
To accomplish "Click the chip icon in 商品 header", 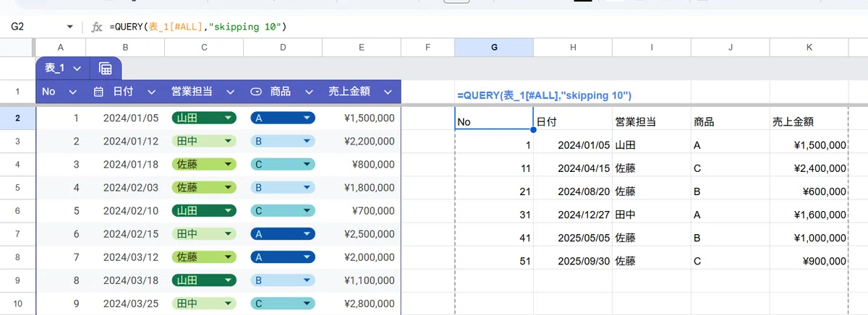I will tap(256, 92).
